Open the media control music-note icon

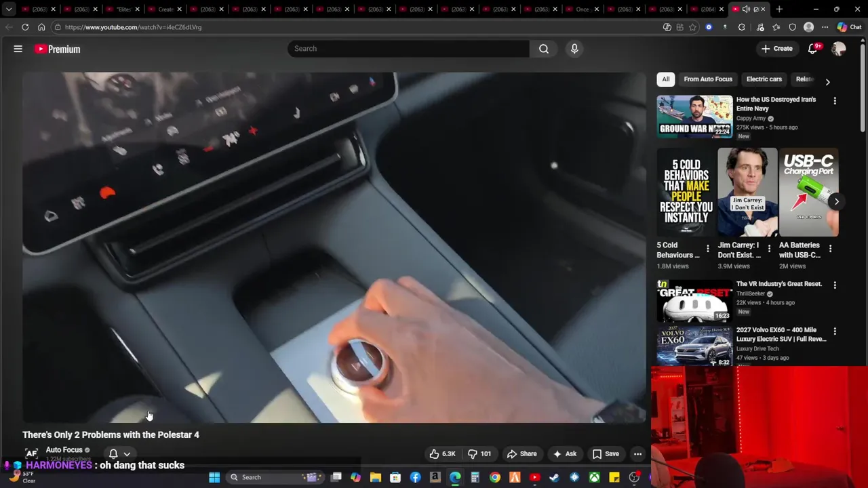760,27
